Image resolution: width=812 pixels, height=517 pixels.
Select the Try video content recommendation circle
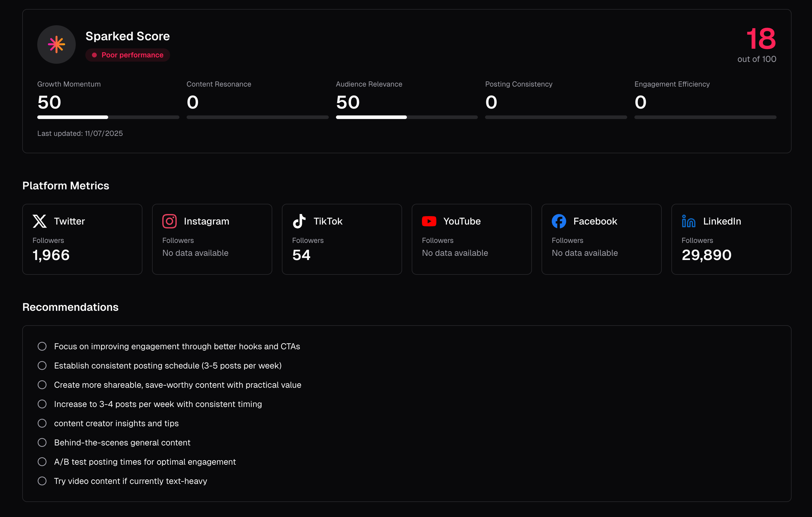pos(42,481)
